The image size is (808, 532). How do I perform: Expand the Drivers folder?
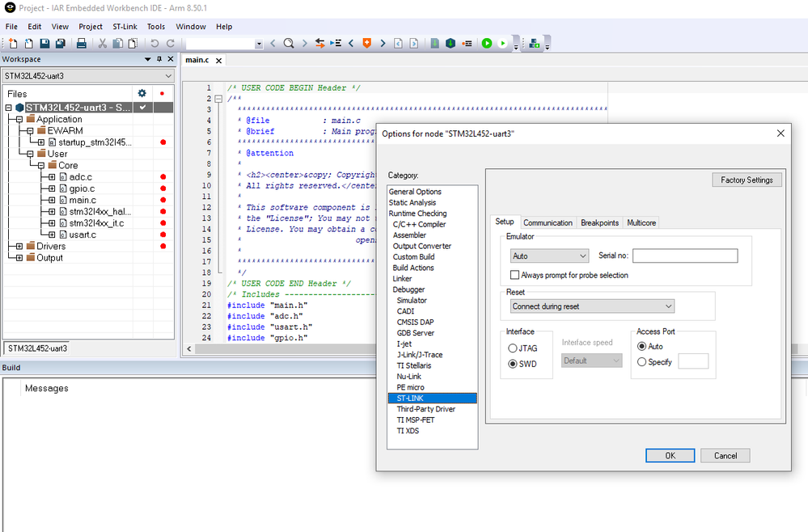click(x=19, y=246)
